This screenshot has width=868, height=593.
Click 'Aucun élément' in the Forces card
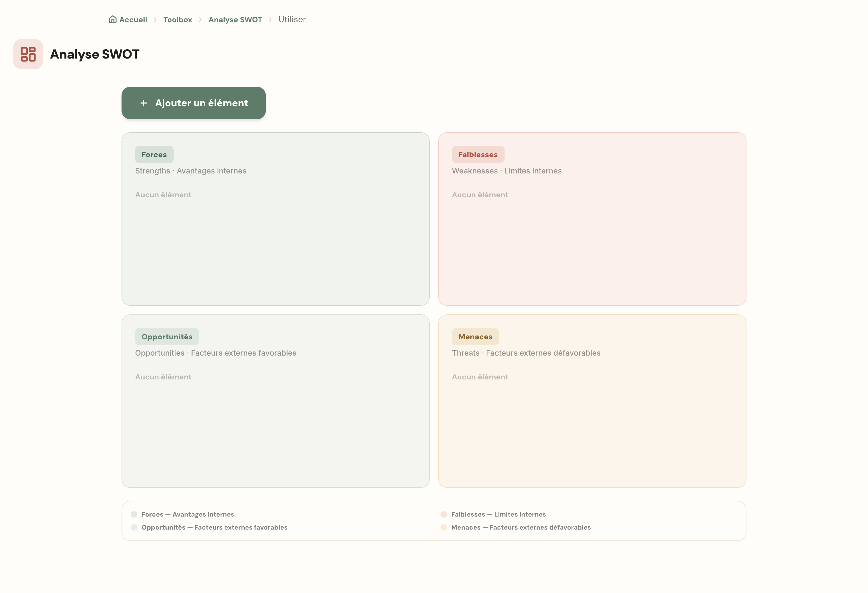coord(163,195)
